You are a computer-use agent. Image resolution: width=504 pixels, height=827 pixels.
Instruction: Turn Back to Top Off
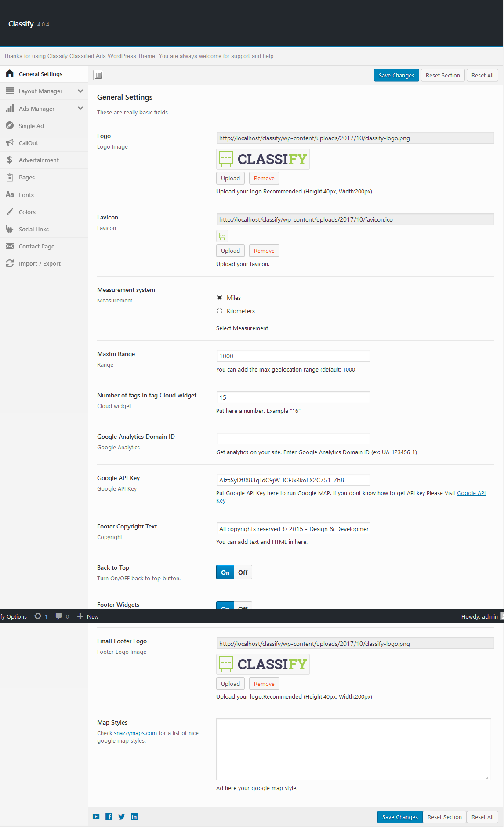(x=243, y=572)
